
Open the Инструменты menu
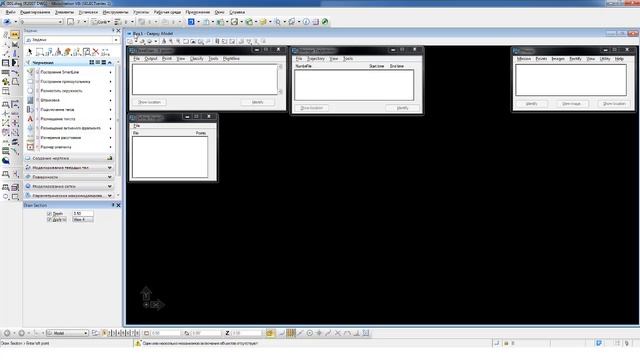tap(115, 12)
